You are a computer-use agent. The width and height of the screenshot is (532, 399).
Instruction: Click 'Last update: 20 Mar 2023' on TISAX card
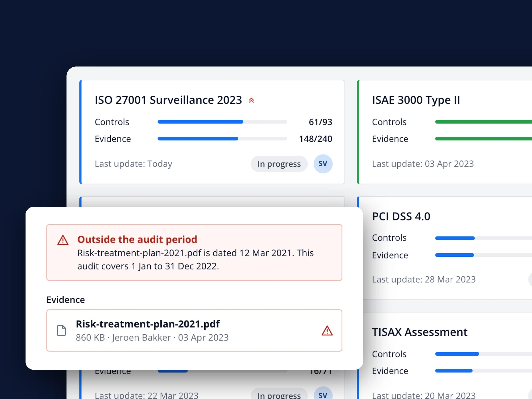[x=424, y=395]
